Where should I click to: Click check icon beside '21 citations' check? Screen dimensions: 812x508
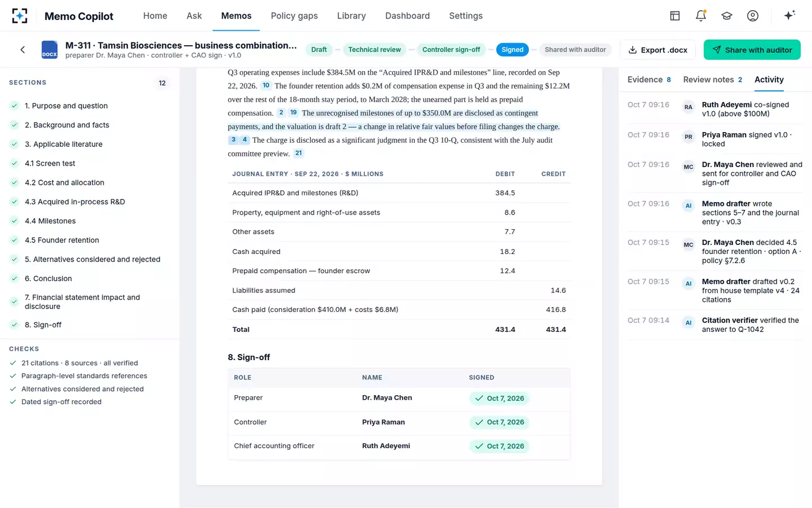tap(13, 363)
